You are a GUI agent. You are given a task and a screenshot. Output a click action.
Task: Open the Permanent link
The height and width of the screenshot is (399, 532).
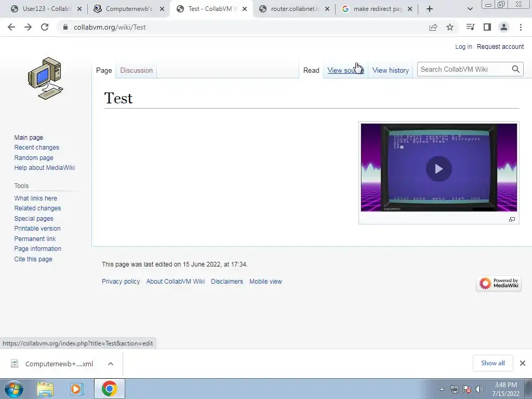click(35, 238)
